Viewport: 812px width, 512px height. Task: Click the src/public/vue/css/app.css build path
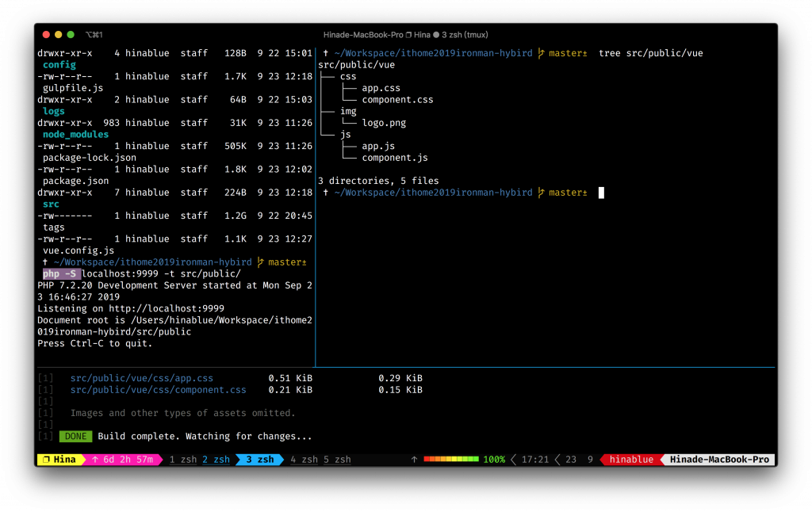[x=142, y=378]
